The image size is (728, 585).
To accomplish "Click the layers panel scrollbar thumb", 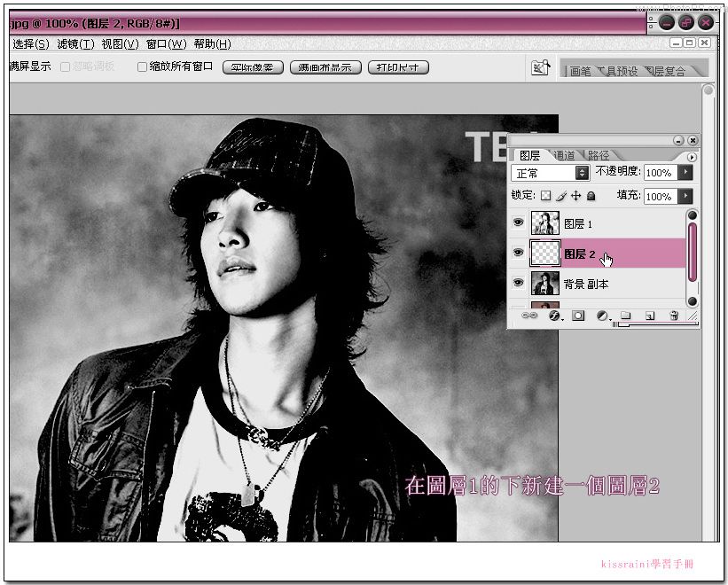I will tap(693, 253).
